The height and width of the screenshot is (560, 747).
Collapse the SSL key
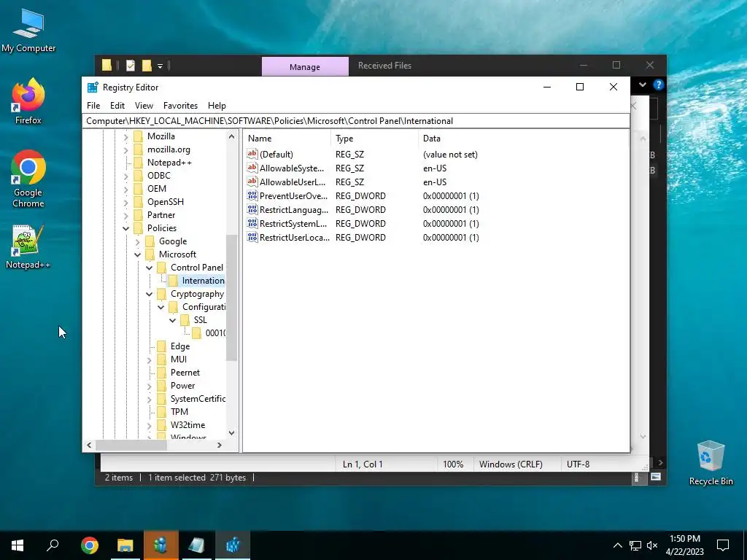pyautogui.click(x=172, y=320)
